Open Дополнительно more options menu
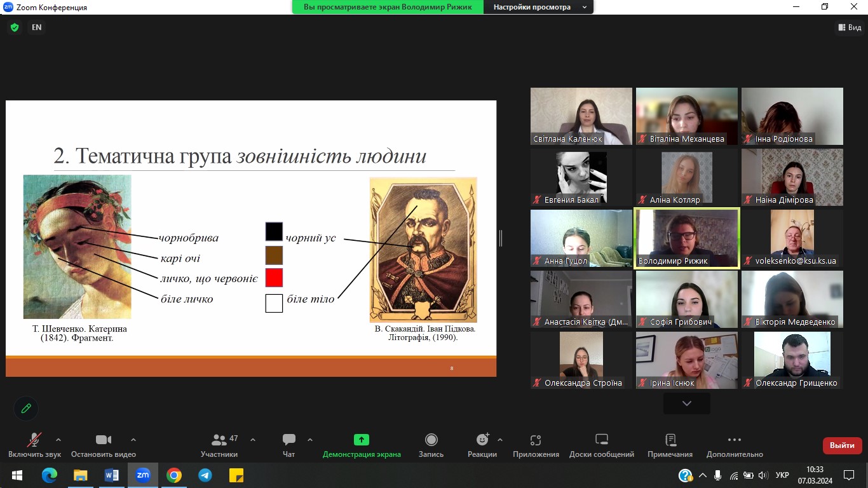Screen dimensions: 868x488 coord(734,445)
